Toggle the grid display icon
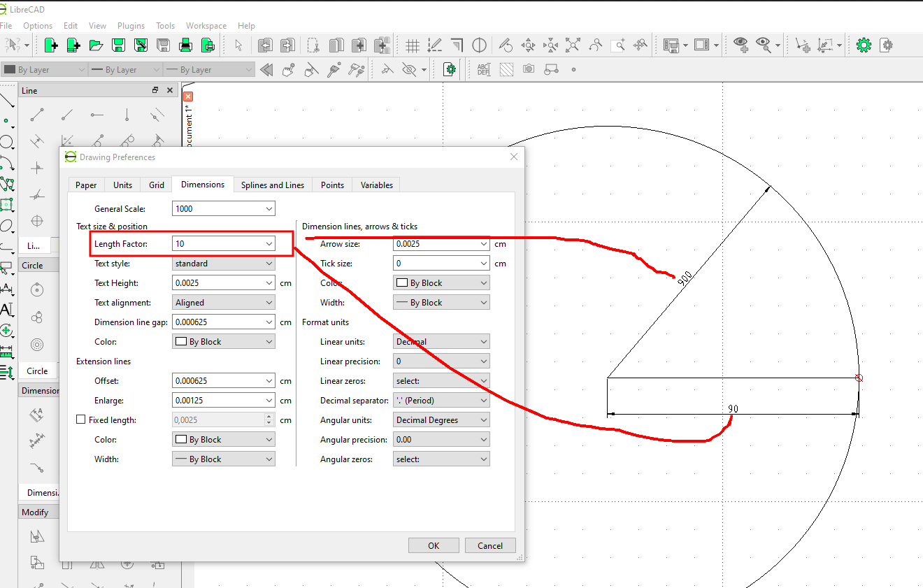This screenshot has width=923, height=588. point(413,45)
